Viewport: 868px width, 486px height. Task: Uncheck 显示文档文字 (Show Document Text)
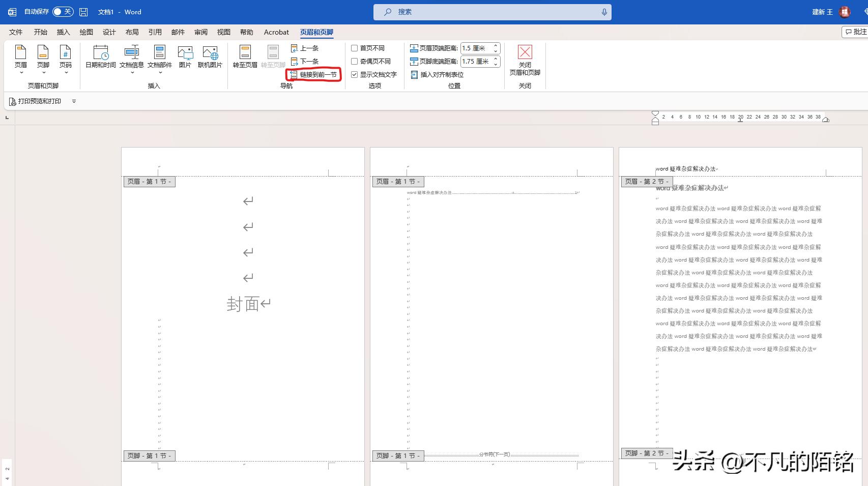click(355, 75)
